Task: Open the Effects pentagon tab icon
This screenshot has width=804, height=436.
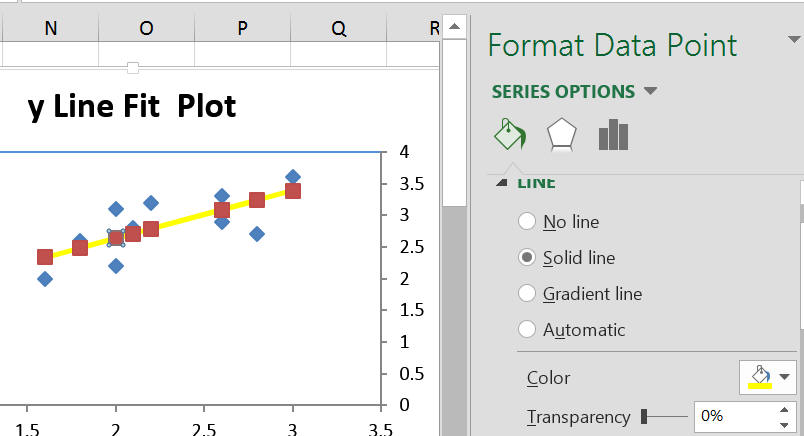Action: (561, 135)
